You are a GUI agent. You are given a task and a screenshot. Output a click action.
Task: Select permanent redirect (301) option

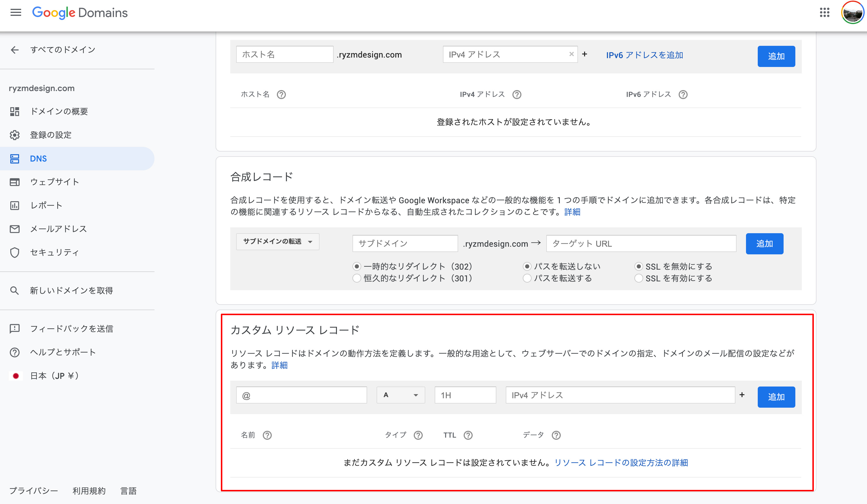click(x=357, y=278)
